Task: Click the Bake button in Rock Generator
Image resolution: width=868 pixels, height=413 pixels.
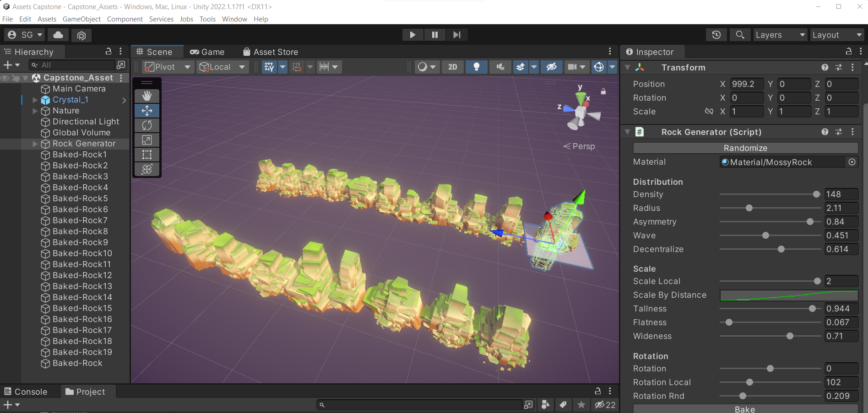Action: pos(744,408)
